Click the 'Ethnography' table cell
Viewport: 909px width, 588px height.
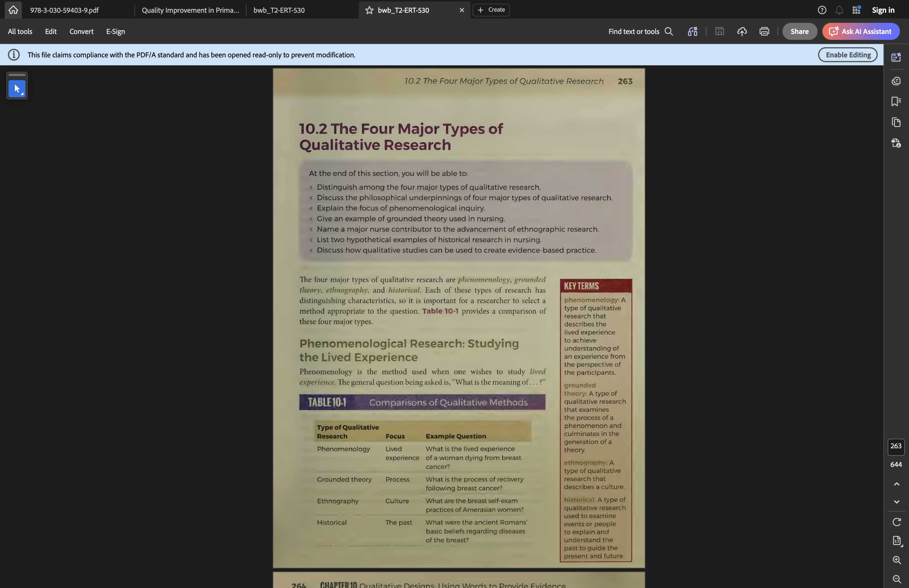[338, 501]
